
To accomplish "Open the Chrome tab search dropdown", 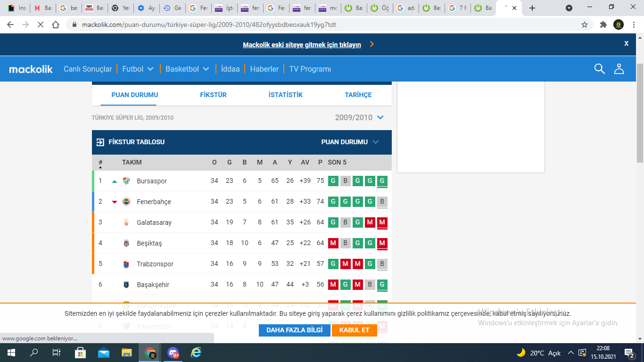I will point(569,8).
